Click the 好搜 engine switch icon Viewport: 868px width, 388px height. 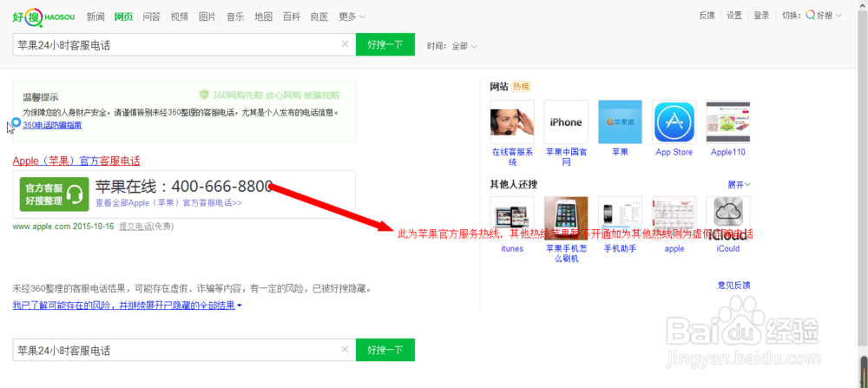click(810, 16)
